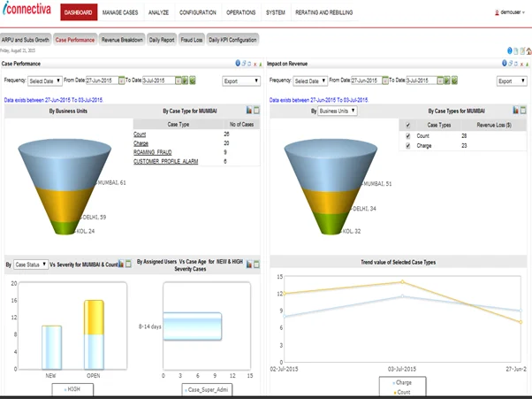Click the edit page icon next to home

coord(522,51)
